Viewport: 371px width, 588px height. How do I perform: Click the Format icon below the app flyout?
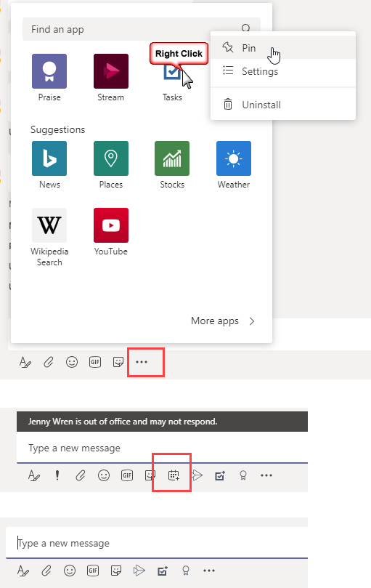[x=25, y=362]
